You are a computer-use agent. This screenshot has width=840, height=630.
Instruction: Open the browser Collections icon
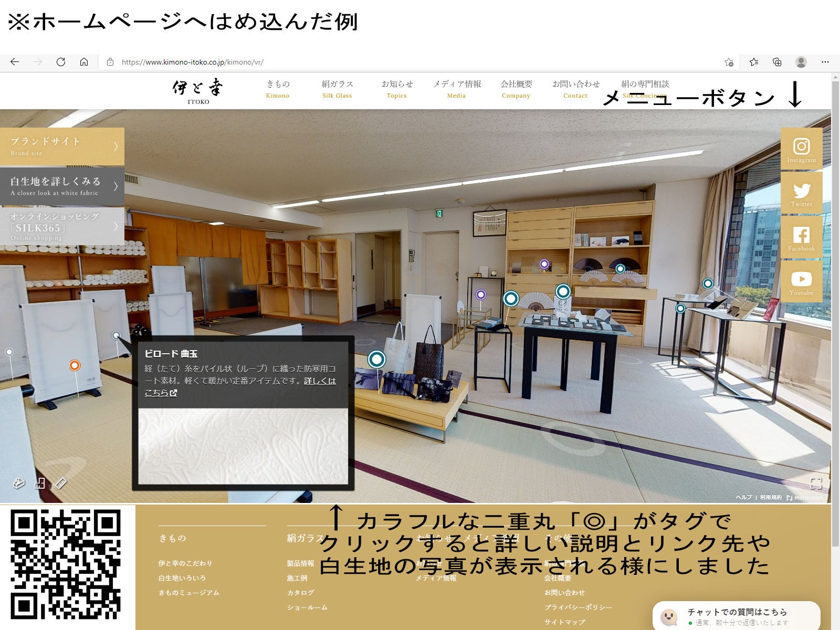pos(777,62)
